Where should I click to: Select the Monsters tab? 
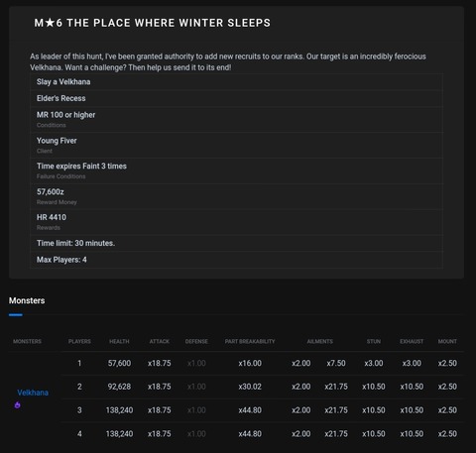pyautogui.click(x=27, y=300)
